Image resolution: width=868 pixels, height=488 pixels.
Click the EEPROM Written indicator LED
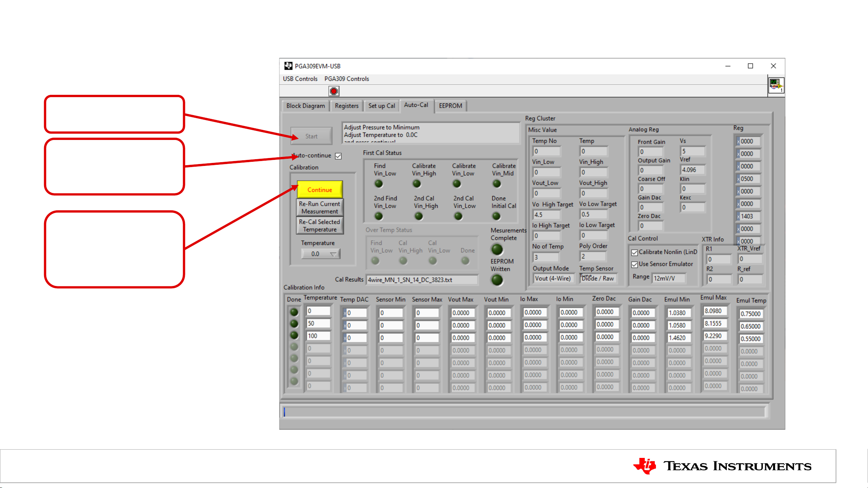tap(497, 280)
